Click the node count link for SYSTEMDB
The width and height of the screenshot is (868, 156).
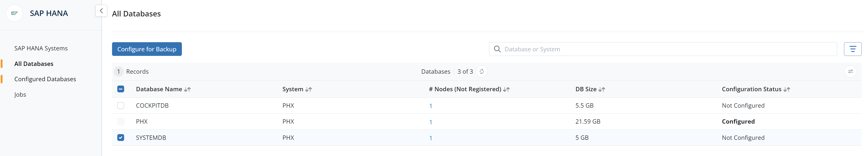[x=430, y=138]
